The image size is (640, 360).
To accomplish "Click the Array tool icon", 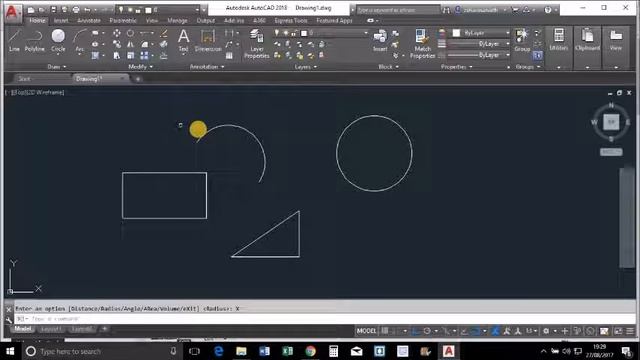I will (144, 55).
